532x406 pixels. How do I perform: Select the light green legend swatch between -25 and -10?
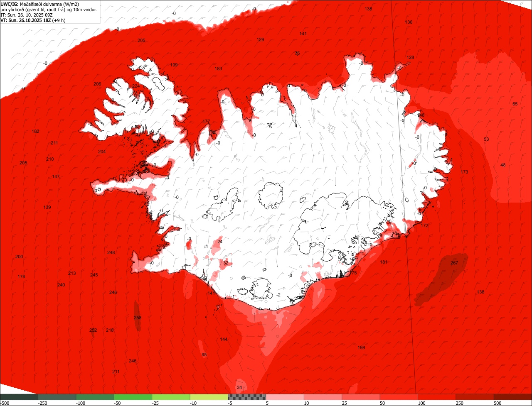click(171, 397)
